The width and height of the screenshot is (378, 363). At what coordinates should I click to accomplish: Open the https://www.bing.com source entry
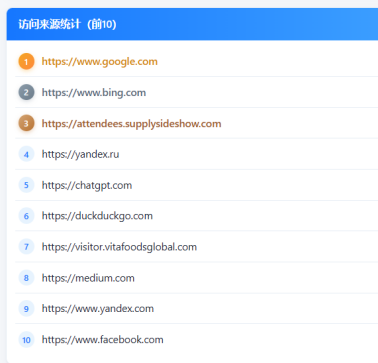[x=94, y=92]
